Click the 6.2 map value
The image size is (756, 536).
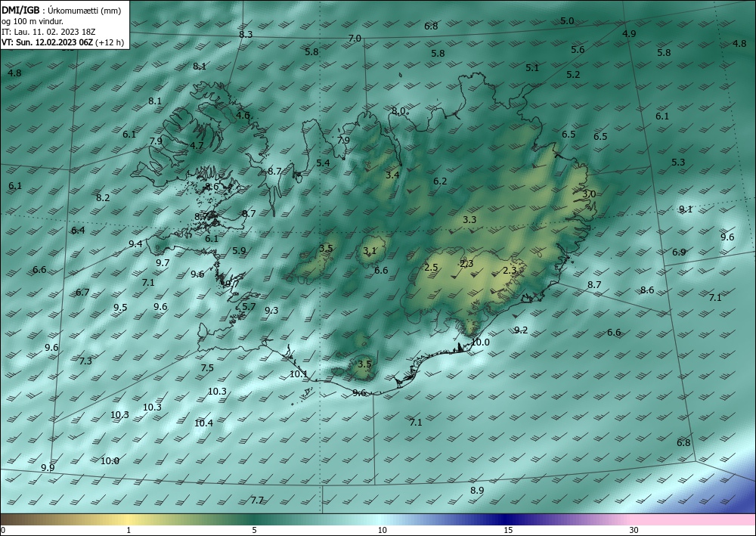pyautogui.click(x=440, y=181)
